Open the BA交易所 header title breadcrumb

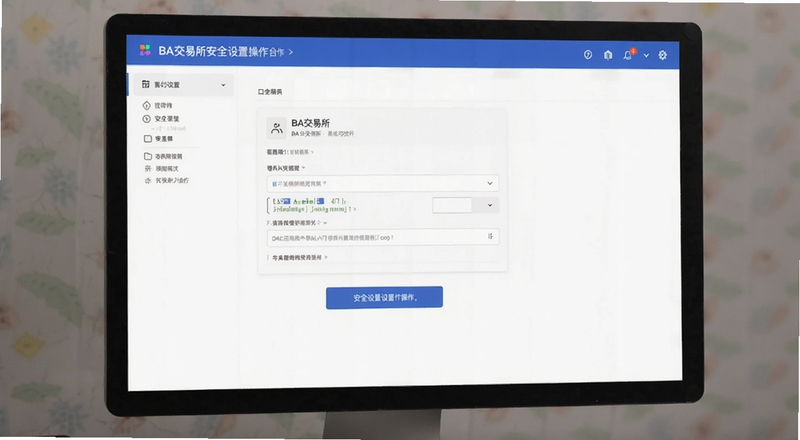225,52
